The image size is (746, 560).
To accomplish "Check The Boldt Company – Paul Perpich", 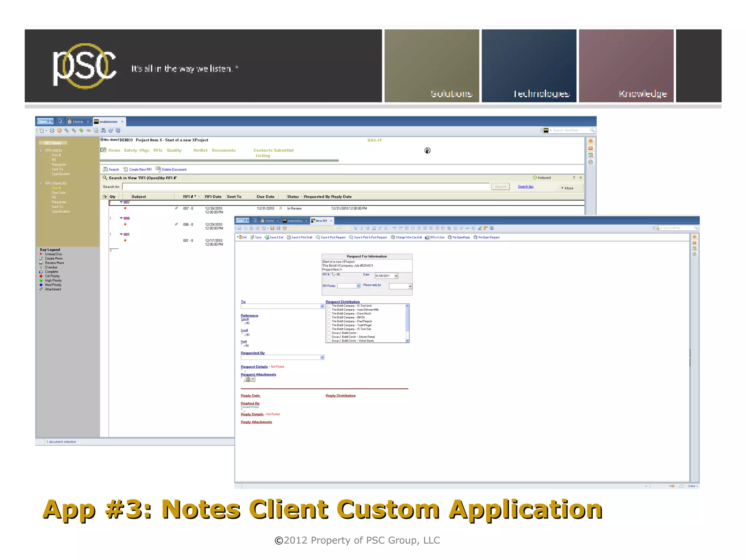I will tap(329, 321).
